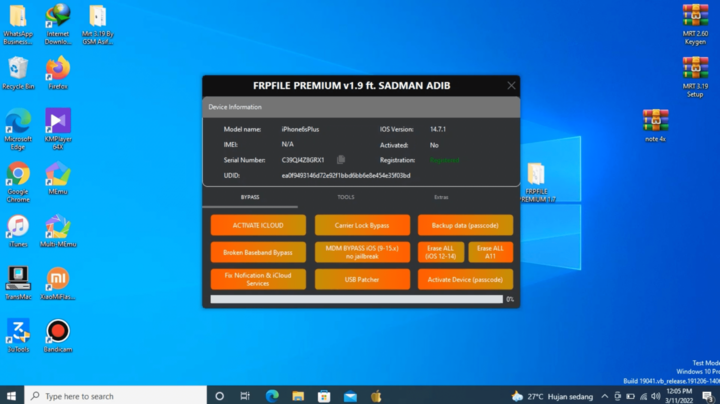Open note 4x archive on desktop
This screenshot has width=720, height=404.
click(655, 126)
